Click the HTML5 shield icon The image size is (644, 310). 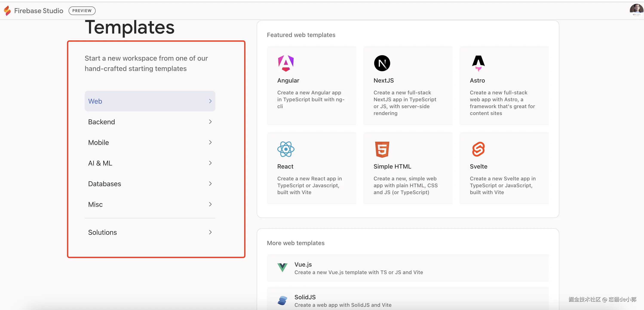click(x=382, y=149)
